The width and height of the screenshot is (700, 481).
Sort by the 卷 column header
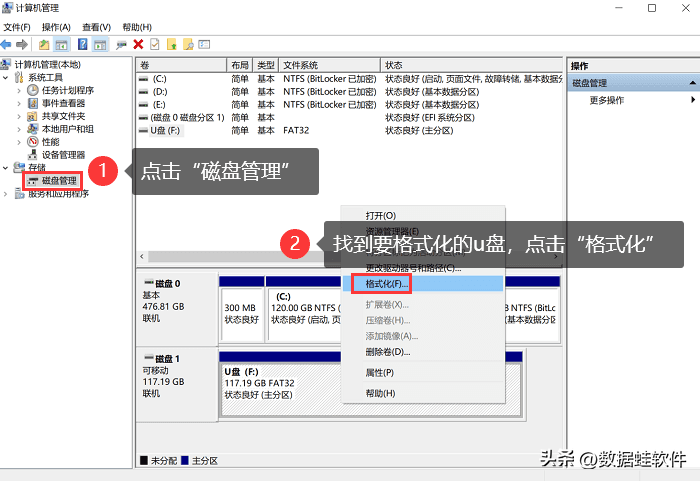[x=181, y=65]
